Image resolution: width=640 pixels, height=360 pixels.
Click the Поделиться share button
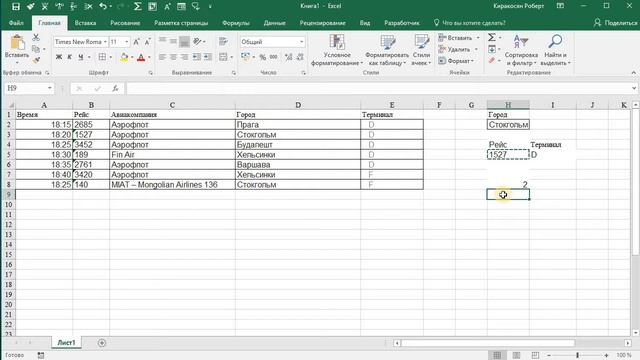[x=615, y=23]
